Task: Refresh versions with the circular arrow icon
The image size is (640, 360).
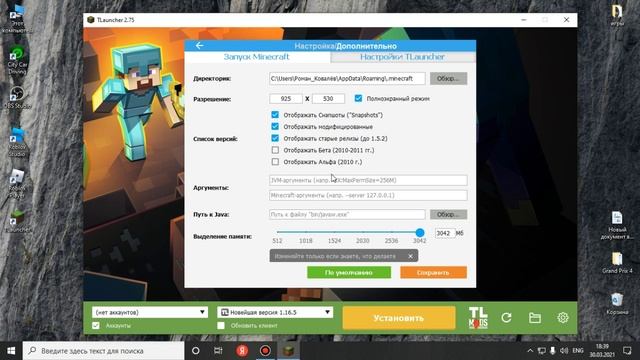Action: point(507,318)
